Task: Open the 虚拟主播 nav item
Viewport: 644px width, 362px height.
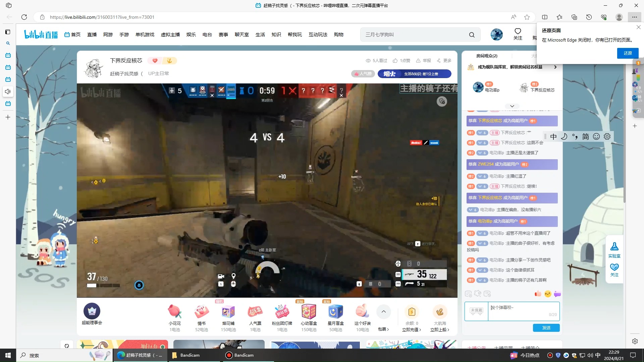Action: [170, 35]
